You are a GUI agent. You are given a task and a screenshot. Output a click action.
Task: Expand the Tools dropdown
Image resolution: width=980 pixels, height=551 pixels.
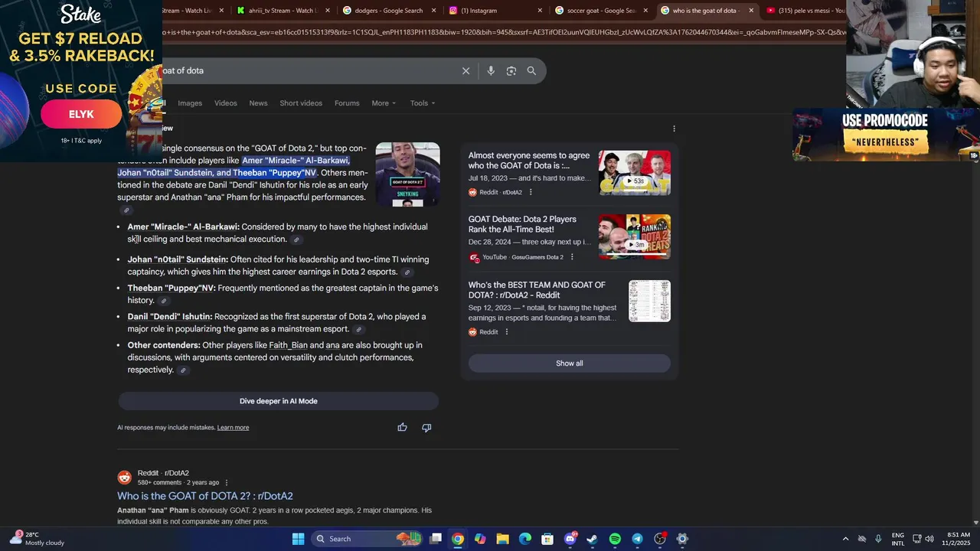pyautogui.click(x=422, y=103)
